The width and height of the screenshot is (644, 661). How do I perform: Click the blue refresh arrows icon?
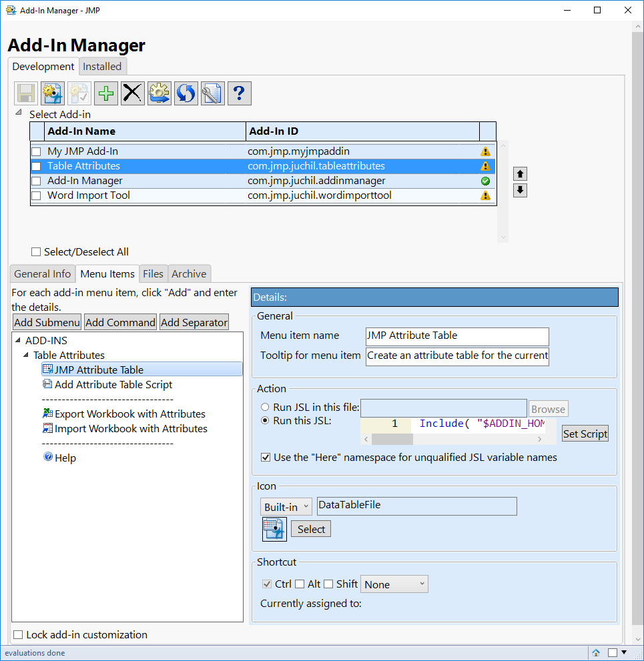(x=186, y=93)
